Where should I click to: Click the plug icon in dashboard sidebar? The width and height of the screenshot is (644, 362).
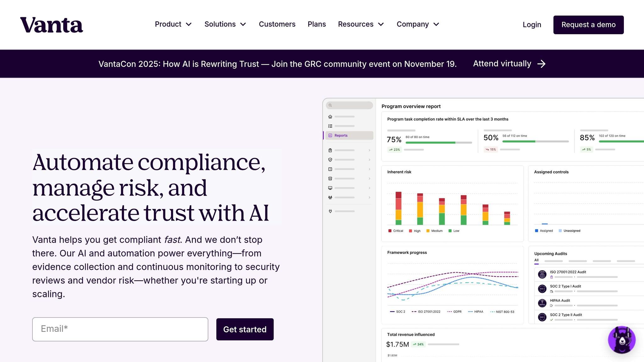[x=330, y=211]
